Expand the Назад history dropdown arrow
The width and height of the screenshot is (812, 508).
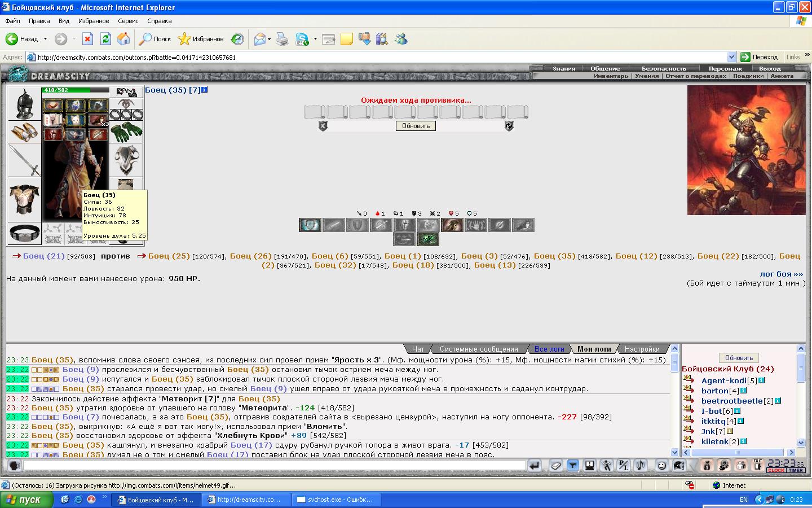[x=46, y=39]
